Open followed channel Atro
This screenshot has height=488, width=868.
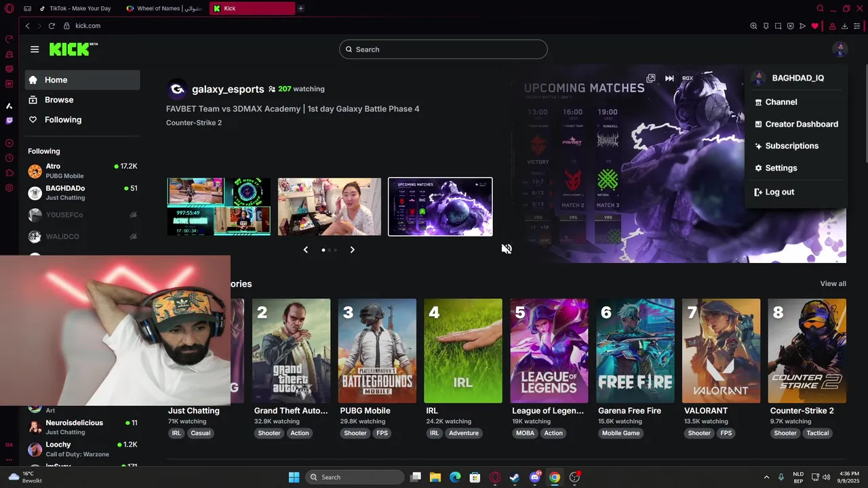tap(83, 171)
